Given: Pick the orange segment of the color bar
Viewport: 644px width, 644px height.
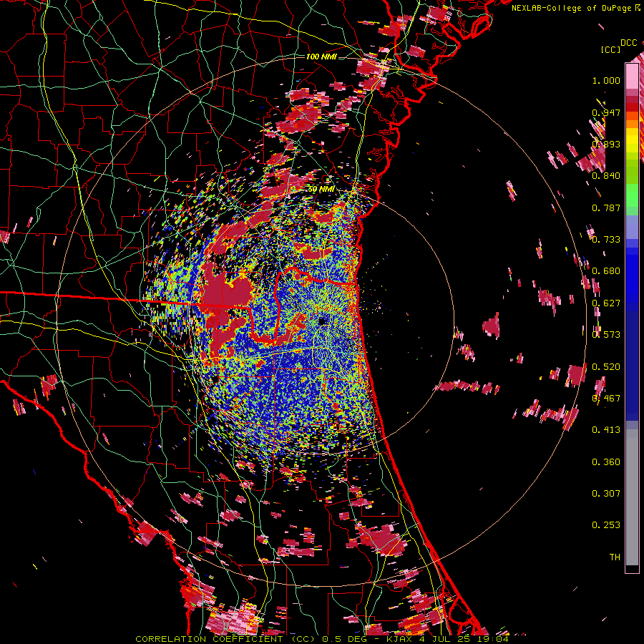Looking at the screenshot, I should click(632, 123).
